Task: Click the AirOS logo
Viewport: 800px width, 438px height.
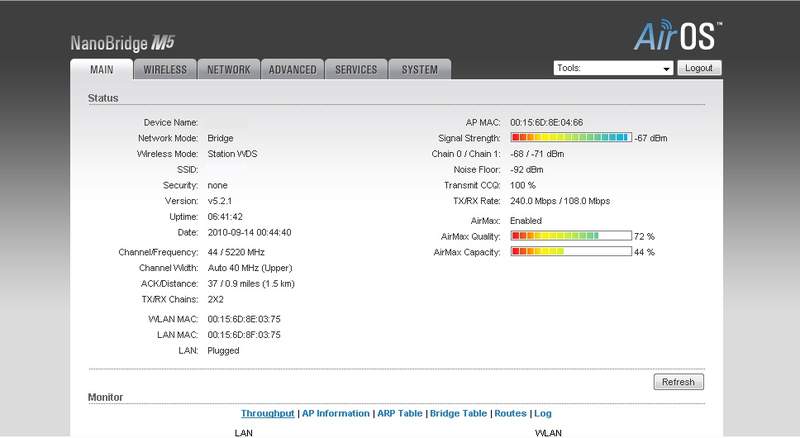Action: point(678,36)
